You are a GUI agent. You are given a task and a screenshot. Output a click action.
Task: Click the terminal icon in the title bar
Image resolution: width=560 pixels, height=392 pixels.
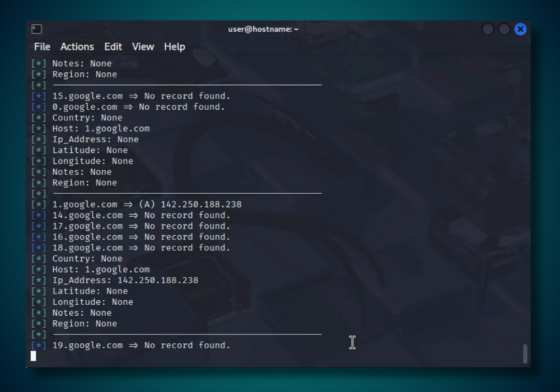pos(35,29)
